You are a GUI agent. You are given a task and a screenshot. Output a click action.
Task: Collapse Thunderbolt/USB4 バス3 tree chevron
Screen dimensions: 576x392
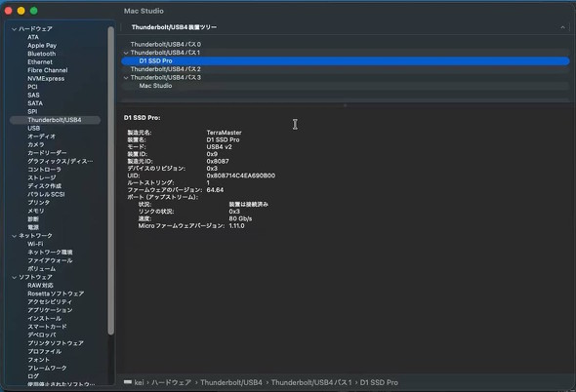pyautogui.click(x=126, y=78)
